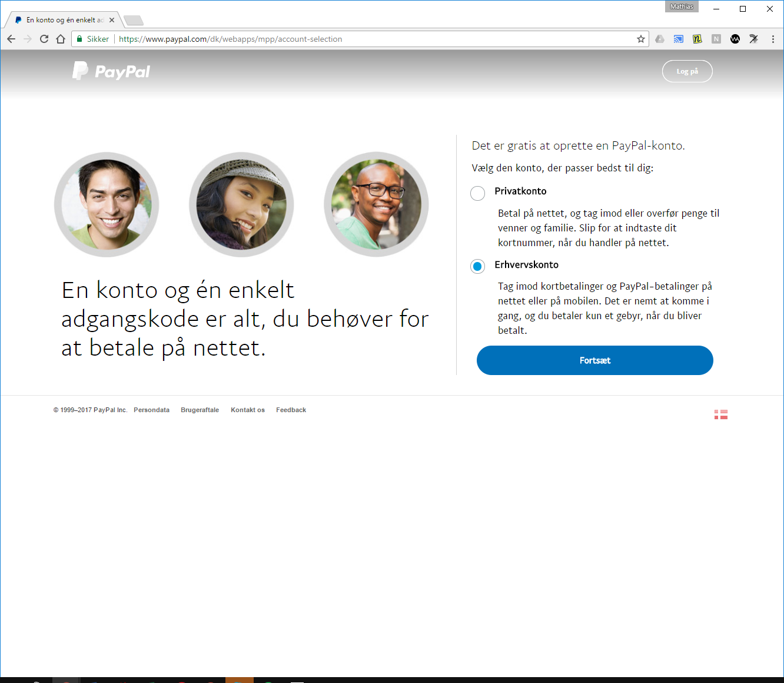Open the Brugeraftale footer link
This screenshot has width=784, height=683.
tap(200, 410)
